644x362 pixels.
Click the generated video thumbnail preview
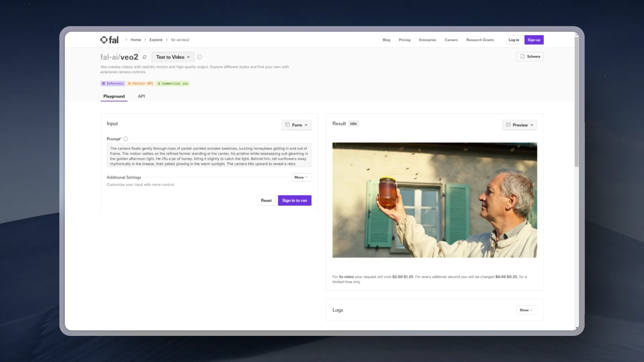(x=434, y=200)
